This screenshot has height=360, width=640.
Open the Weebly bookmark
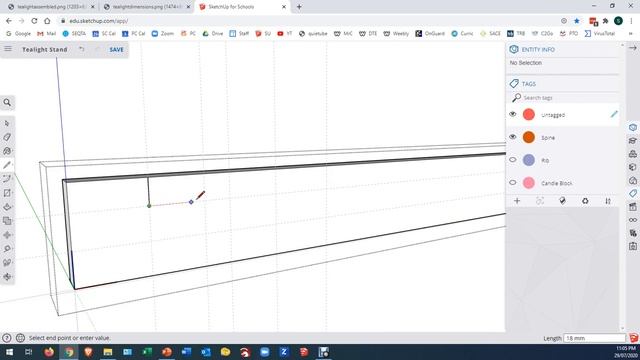click(396, 33)
